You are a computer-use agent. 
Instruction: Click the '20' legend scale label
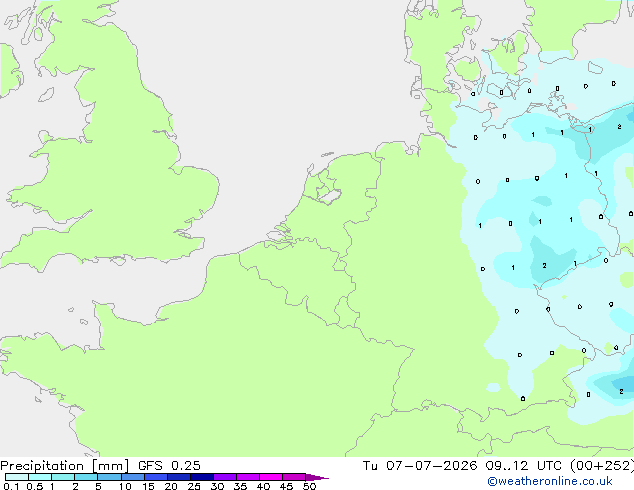coord(171,486)
